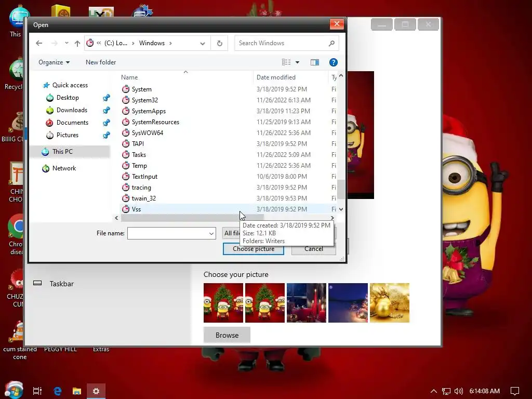This screenshot has width=532, height=399.
Task: Select the TAPI folder name
Action: pos(138,143)
